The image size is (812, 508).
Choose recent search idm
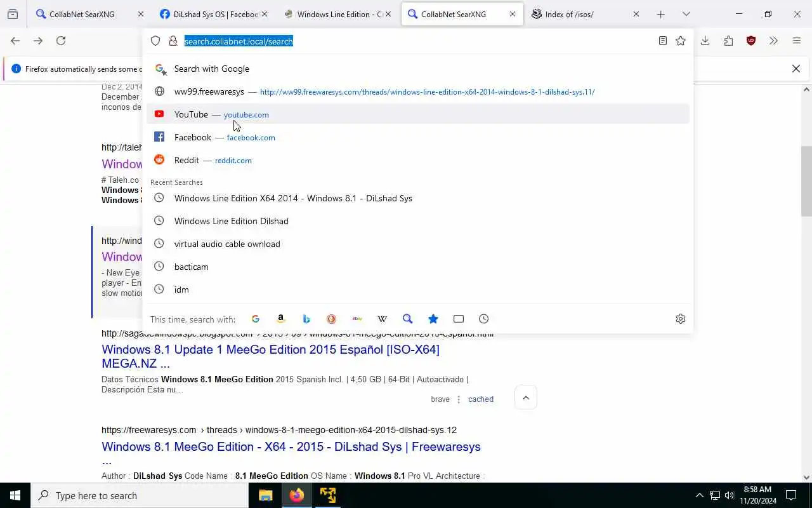417,290
